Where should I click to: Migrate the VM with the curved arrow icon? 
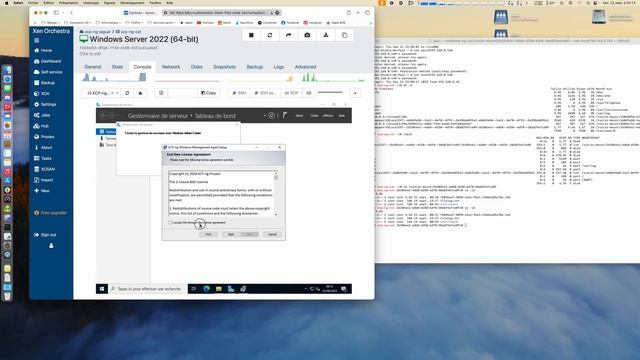click(289, 36)
